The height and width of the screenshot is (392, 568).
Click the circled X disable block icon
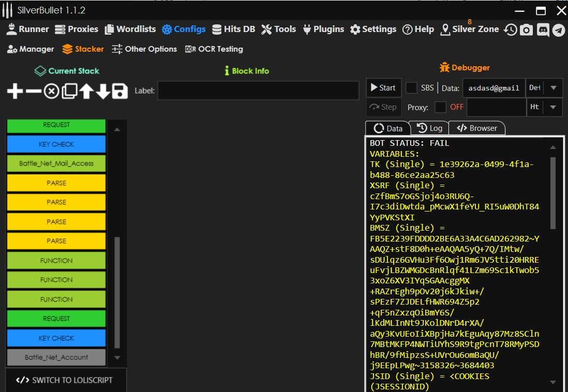pyautogui.click(x=51, y=92)
